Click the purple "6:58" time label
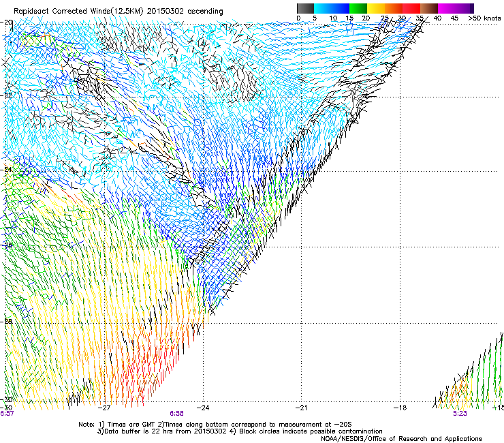 pyautogui.click(x=177, y=414)
